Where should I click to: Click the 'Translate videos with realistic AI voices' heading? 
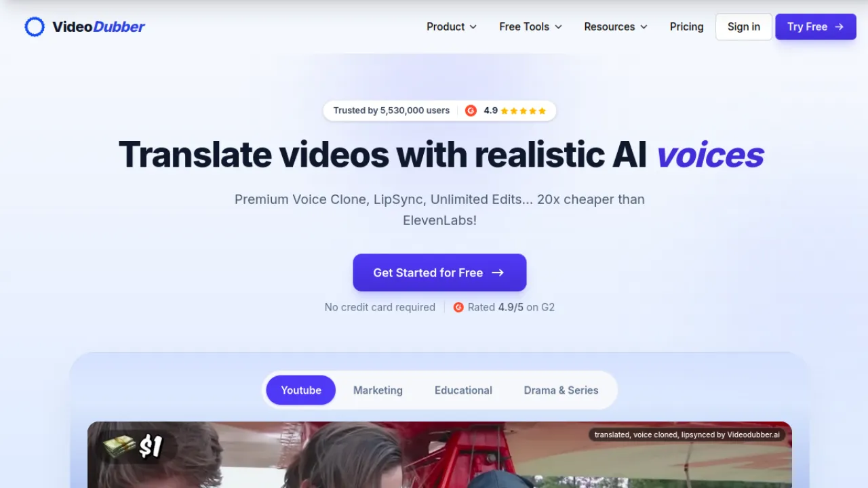pos(441,155)
